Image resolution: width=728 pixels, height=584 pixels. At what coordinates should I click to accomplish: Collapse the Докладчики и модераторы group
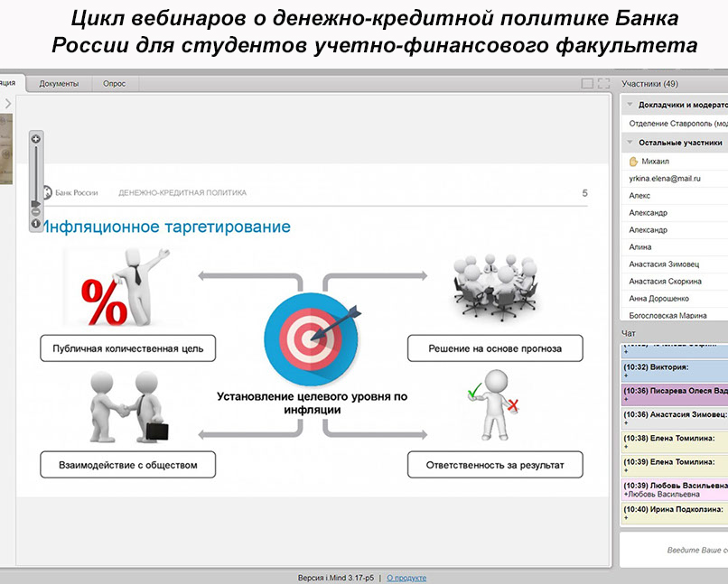(x=628, y=105)
